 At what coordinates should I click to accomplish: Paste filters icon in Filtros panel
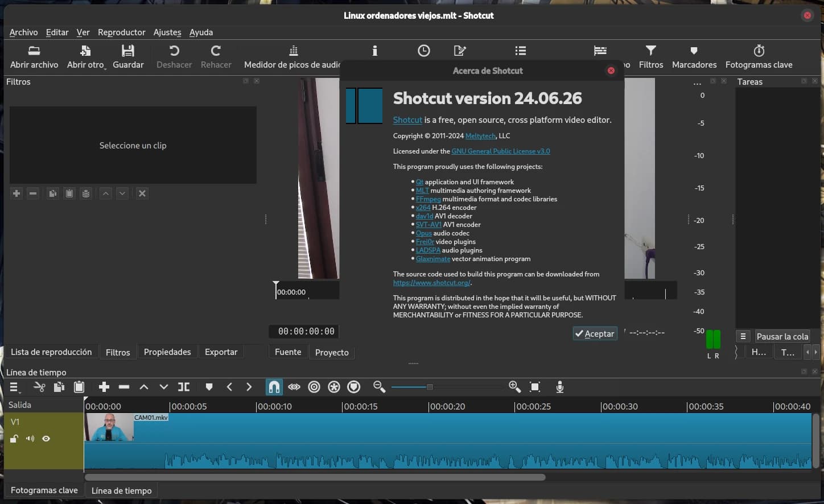[x=69, y=193]
